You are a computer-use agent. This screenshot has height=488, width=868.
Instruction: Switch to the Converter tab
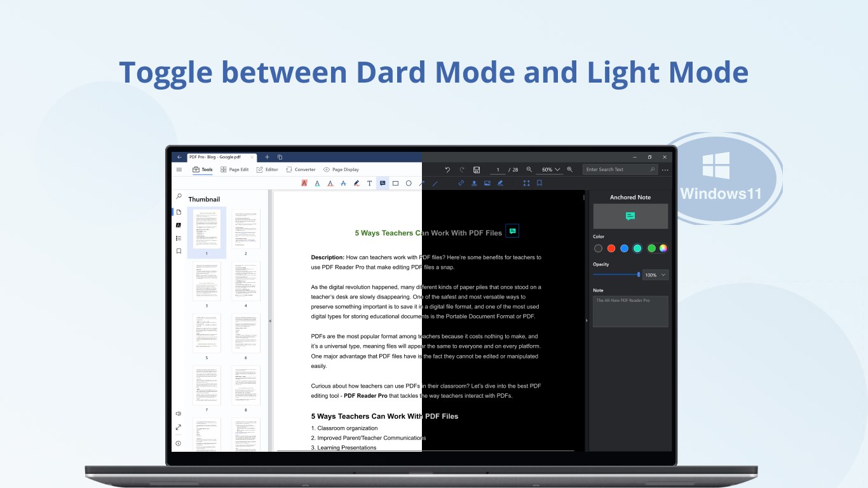[301, 170]
